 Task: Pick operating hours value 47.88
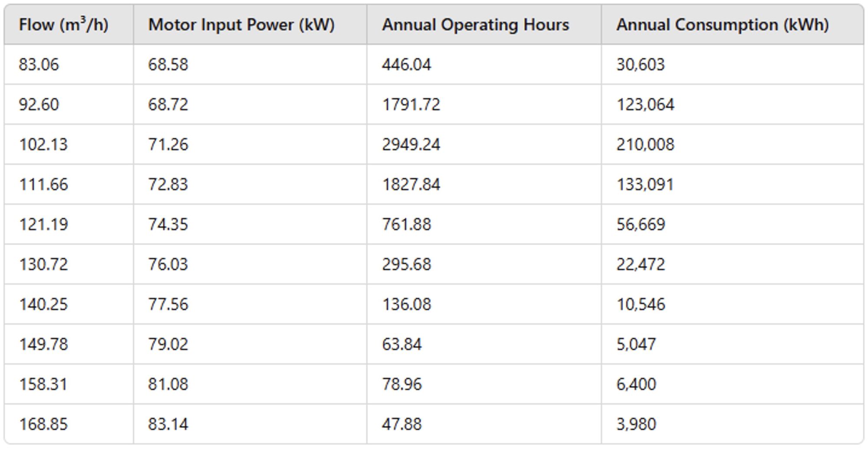click(x=402, y=424)
